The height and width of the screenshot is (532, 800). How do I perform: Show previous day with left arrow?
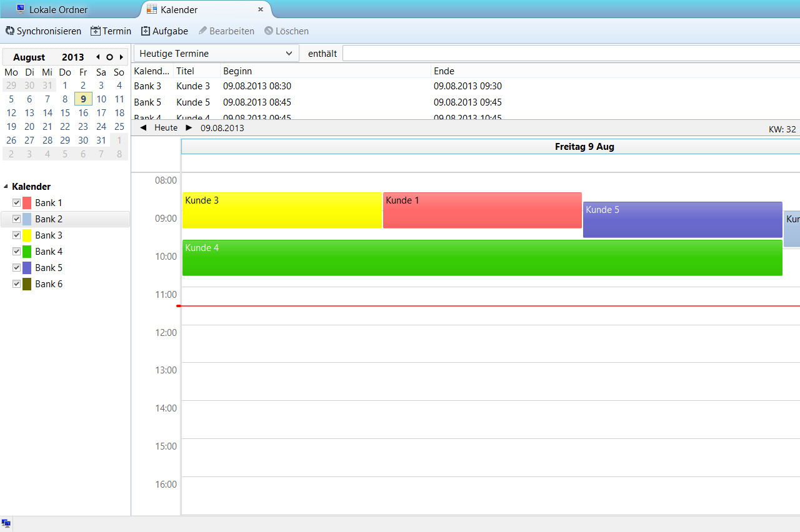click(143, 127)
